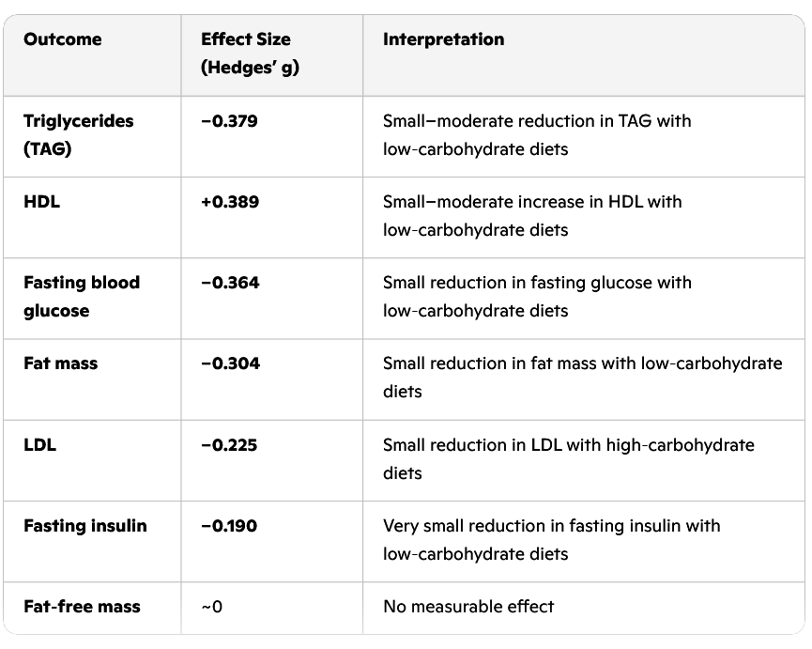This screenshot has width=812, height=649.
Task: Click the Interpretation column header
Action: point(443,39)
